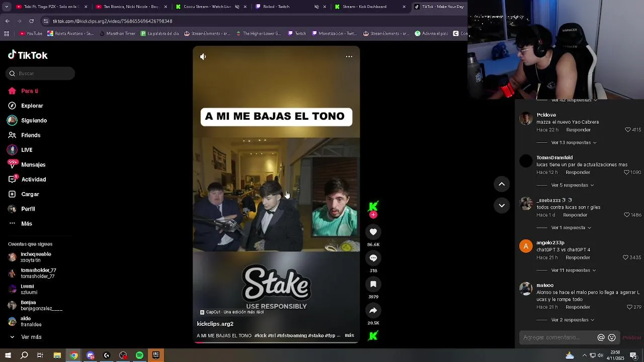Click the browser address bar

(252, 21)
